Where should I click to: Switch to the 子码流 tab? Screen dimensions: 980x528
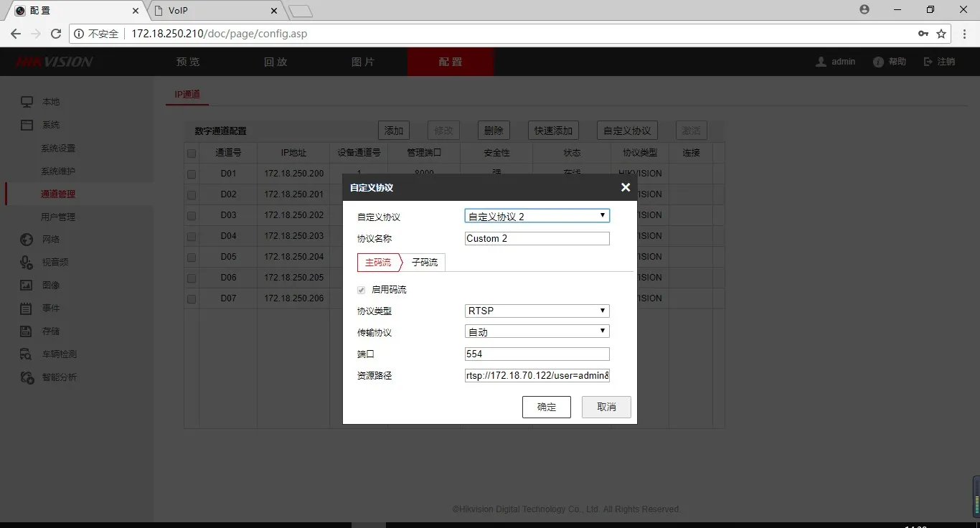(x=425, y=262)
